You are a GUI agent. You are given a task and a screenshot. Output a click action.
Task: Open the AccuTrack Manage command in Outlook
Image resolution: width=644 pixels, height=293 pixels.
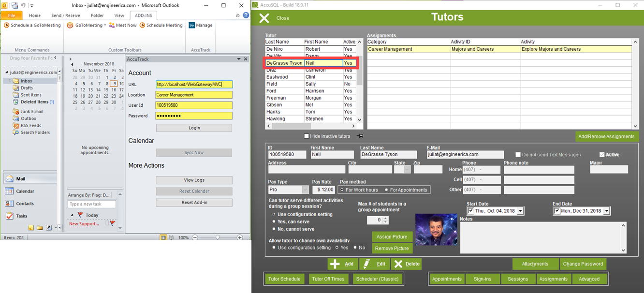pyautogui.click(x=201, y=25)
